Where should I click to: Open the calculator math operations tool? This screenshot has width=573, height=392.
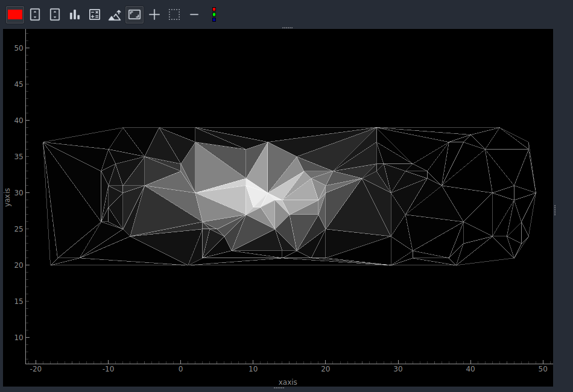tap(95, 15)
